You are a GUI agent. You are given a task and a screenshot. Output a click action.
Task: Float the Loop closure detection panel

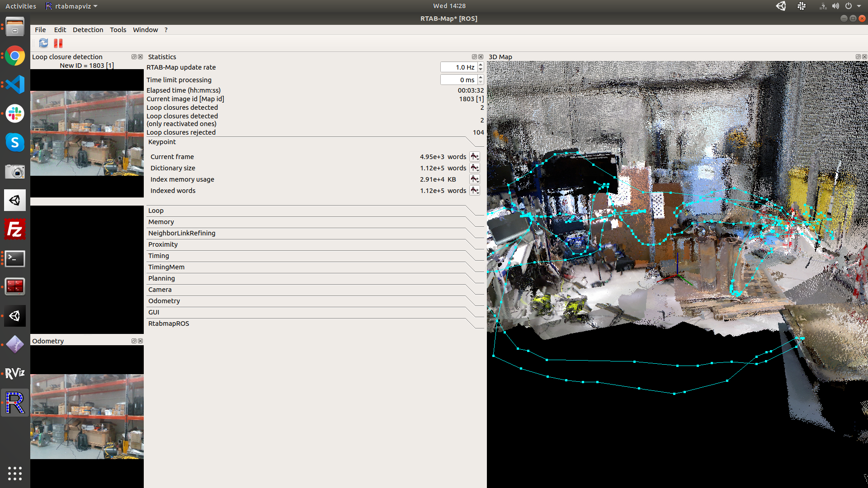[134, 56]
